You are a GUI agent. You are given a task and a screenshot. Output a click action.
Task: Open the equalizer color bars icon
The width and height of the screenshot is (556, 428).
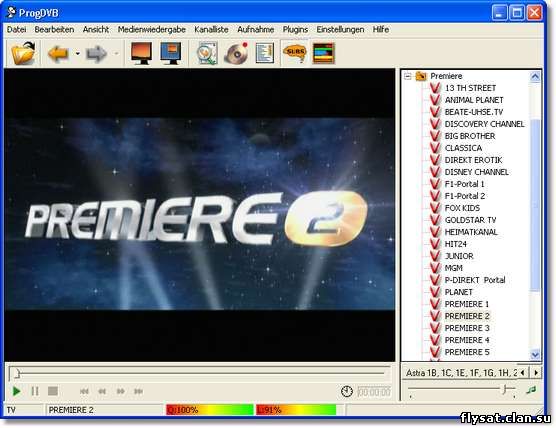click(324, 53)
